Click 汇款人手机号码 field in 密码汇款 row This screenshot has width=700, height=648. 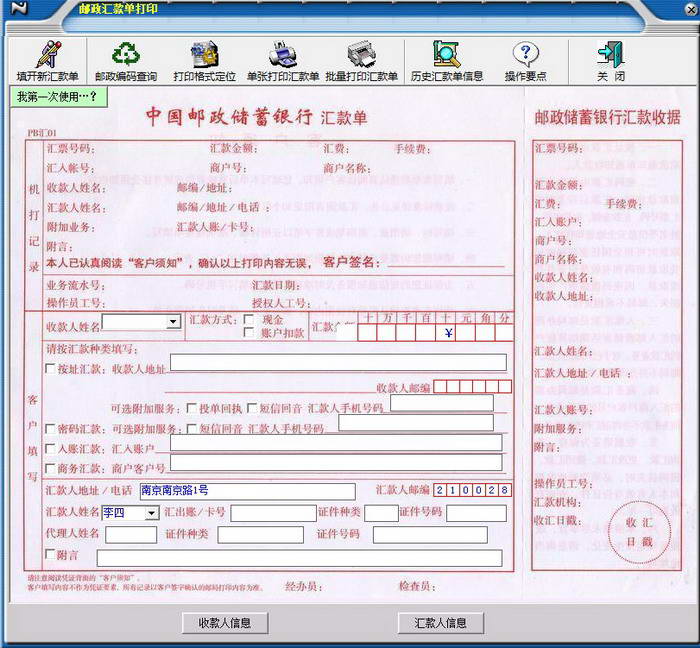tap(416, 423)
